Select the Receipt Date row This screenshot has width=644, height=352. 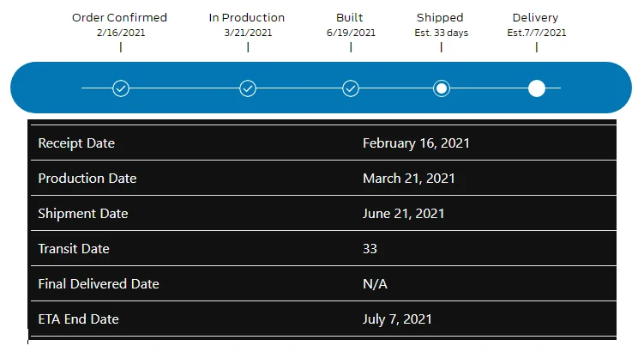tap(322, 143)
